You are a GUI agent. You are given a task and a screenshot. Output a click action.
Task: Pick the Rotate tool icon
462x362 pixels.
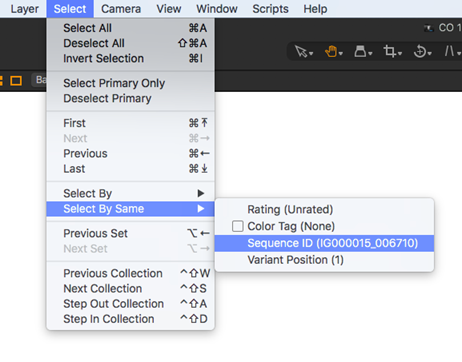420,52
